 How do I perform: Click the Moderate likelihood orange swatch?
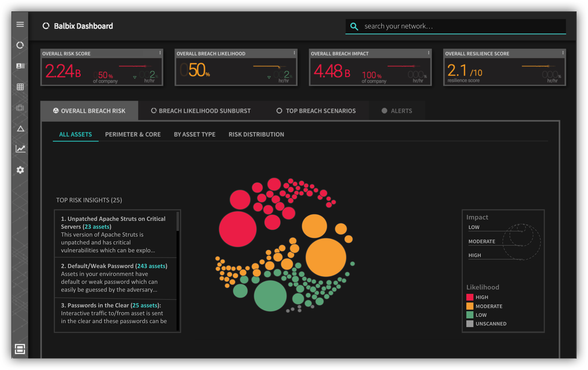tap(470, 306)
